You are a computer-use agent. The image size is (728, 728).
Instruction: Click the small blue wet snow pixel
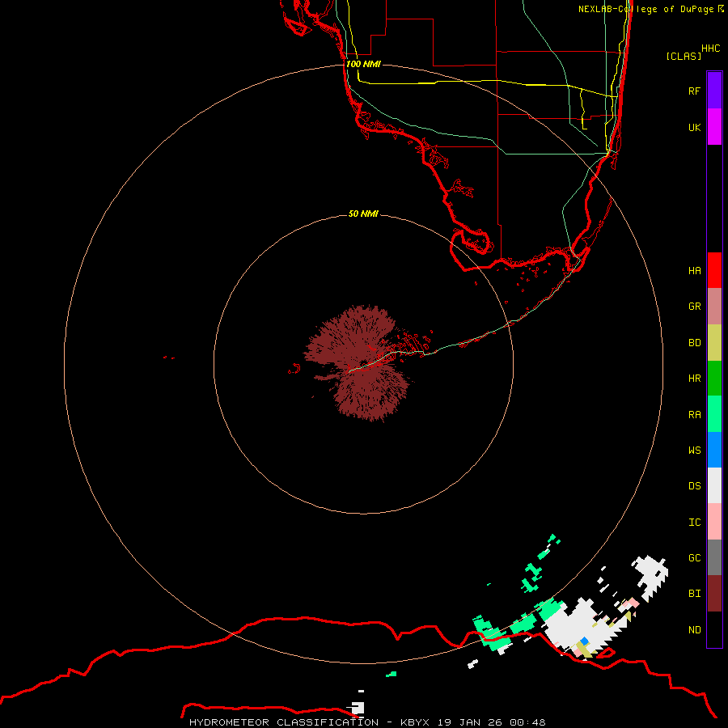pos(584,641)
